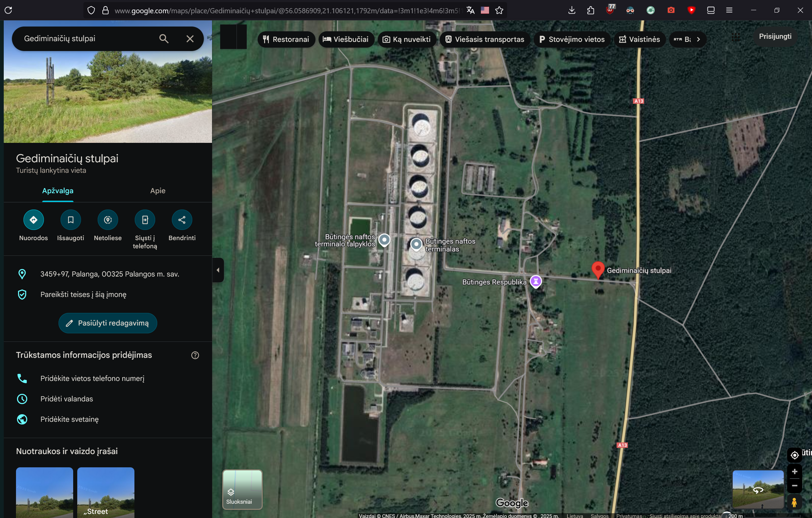
Task: Select the Stovėjimo vietos category chip
Action: click(x=572, y=39)
